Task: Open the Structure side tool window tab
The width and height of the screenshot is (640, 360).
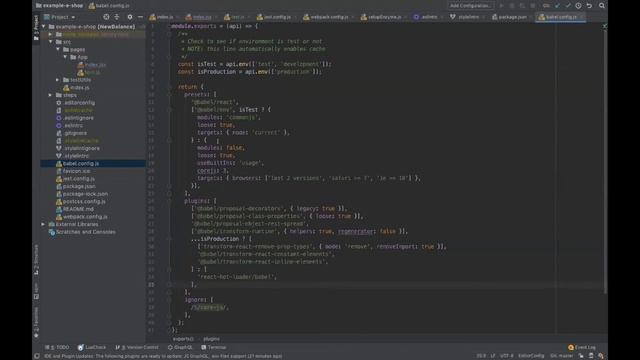Action: [36, 260]
